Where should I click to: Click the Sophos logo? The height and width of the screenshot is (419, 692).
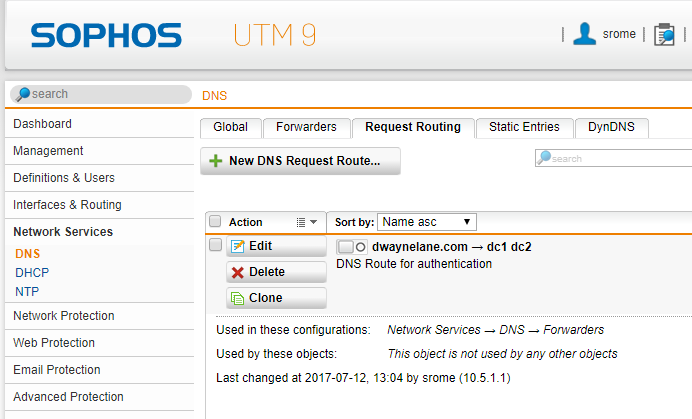pyautogui.click(x=106, y=35)
